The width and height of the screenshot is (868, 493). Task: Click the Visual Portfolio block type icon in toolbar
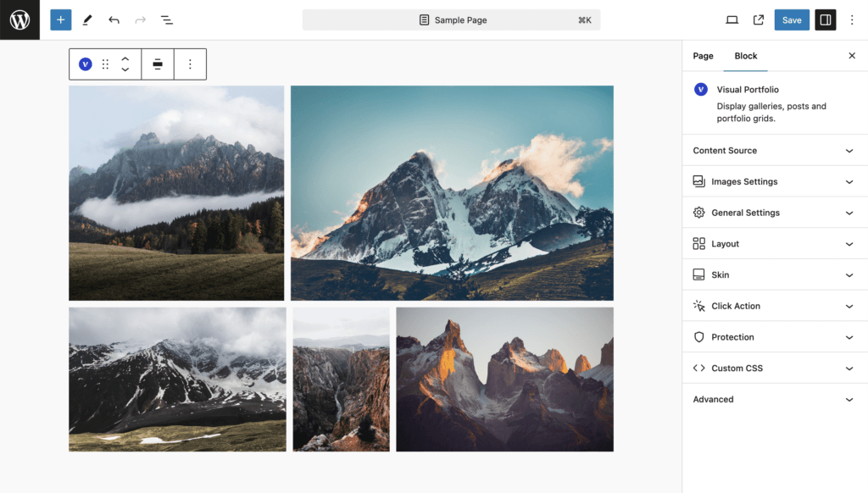[x=86, y=64]
